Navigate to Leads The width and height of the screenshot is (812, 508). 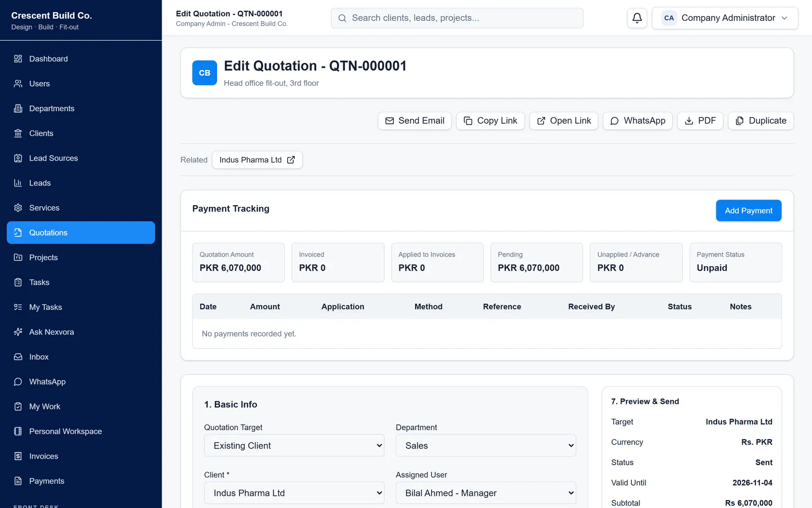[81, 183]
